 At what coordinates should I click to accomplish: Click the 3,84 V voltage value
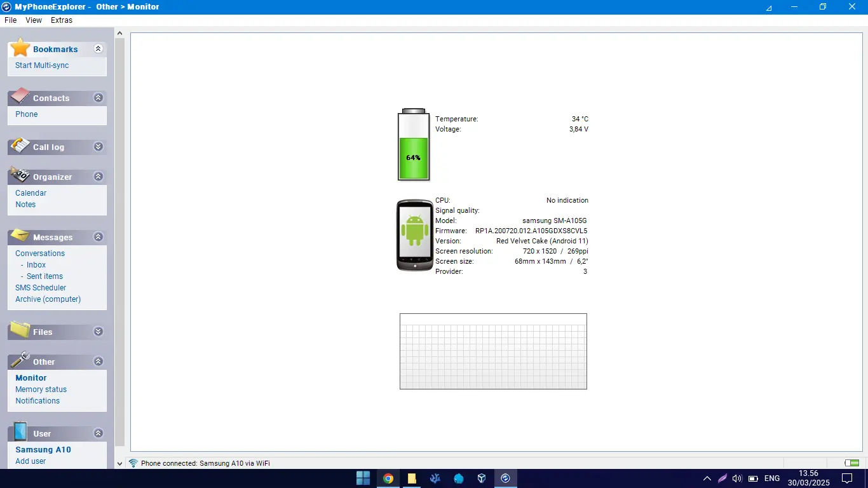(x=579, y=129)
